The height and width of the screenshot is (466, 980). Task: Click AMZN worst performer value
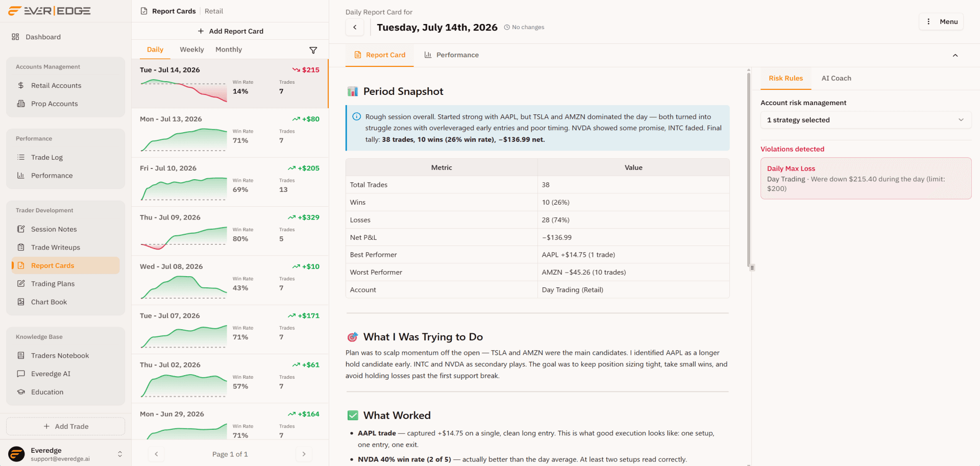583,273
